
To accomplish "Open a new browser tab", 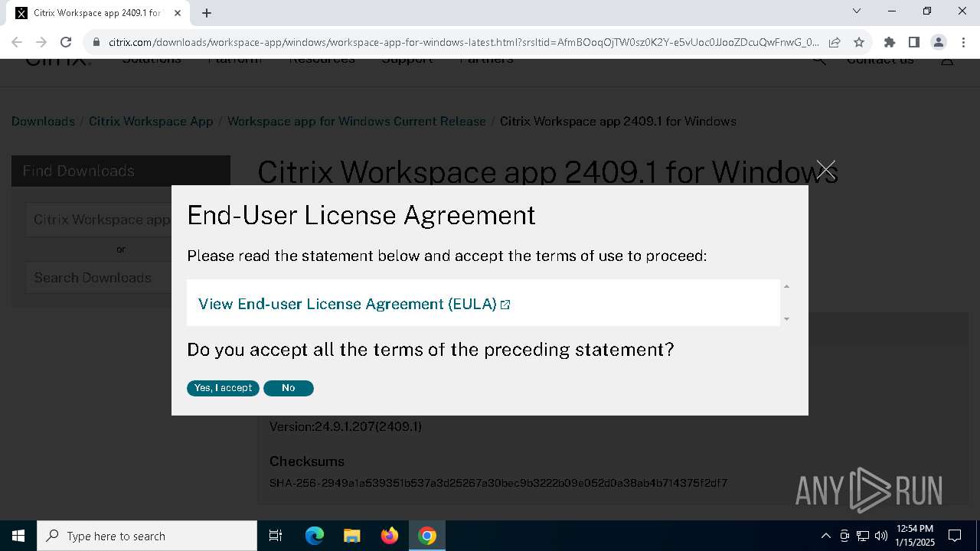I will [x=207, y=13].
